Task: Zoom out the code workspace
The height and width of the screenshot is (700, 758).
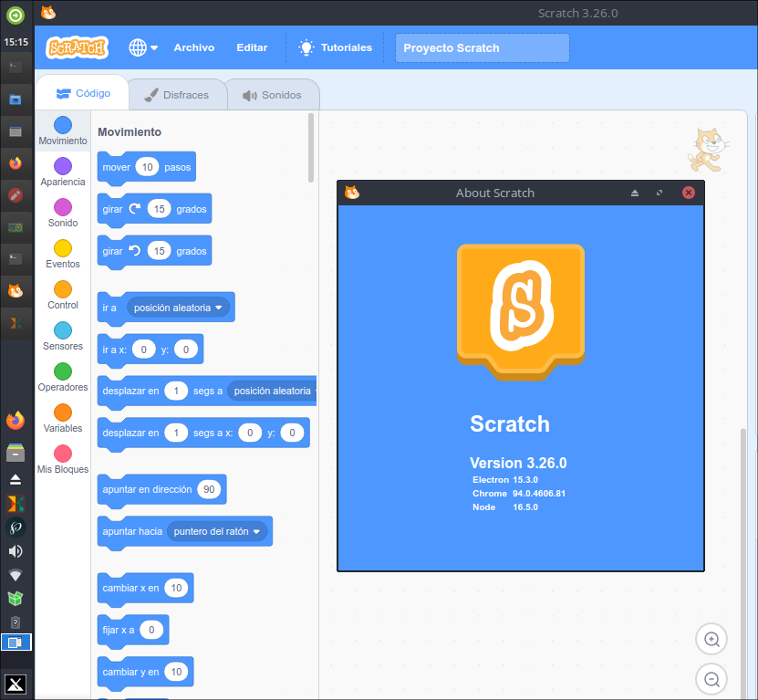Action: tap(711, 679)
